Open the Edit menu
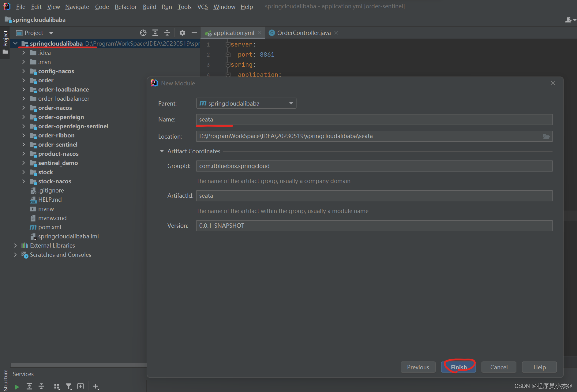This screenshot has height=392, width=577. 36,6
